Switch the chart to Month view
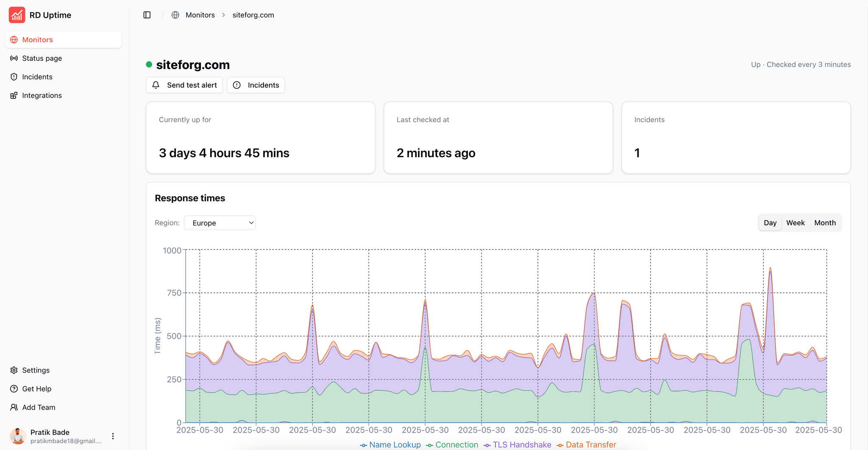 [825, 223]
